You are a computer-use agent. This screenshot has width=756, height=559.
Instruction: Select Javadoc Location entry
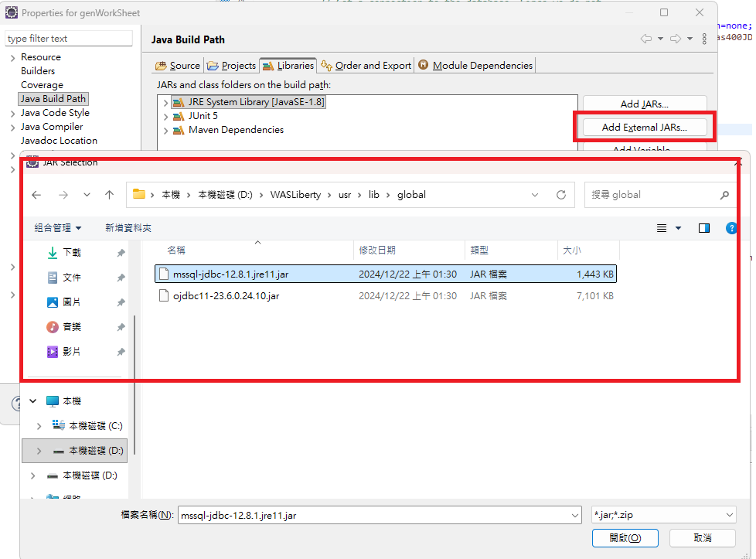[x=59, y=141]
